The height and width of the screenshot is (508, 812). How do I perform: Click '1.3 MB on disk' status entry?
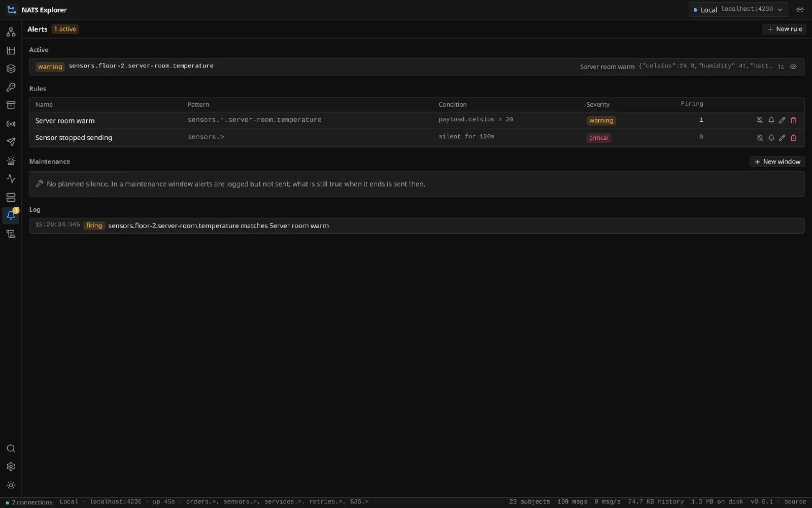click(717, 502)
